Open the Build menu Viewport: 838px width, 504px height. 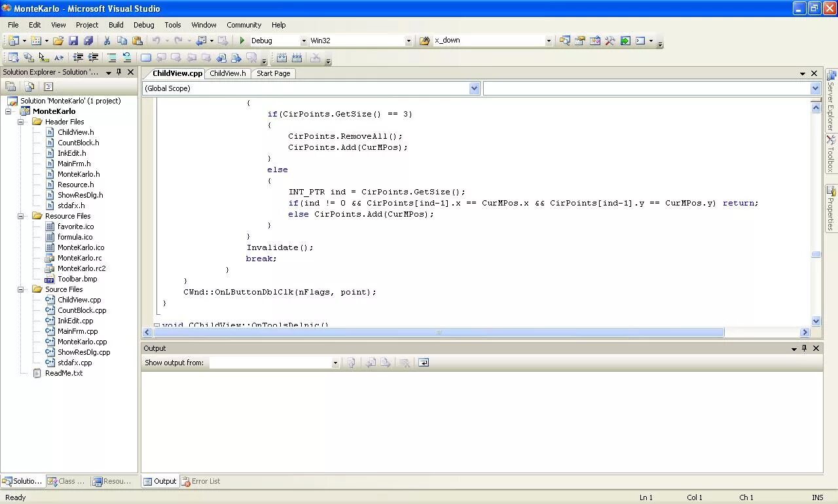pos(116,25)
